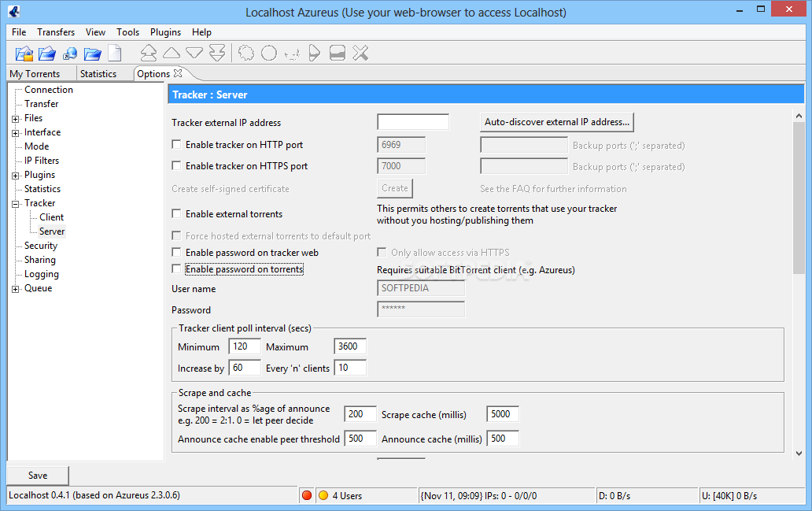Click the Create certificate button
Screen dimensions: 812x511
(395, 188)
